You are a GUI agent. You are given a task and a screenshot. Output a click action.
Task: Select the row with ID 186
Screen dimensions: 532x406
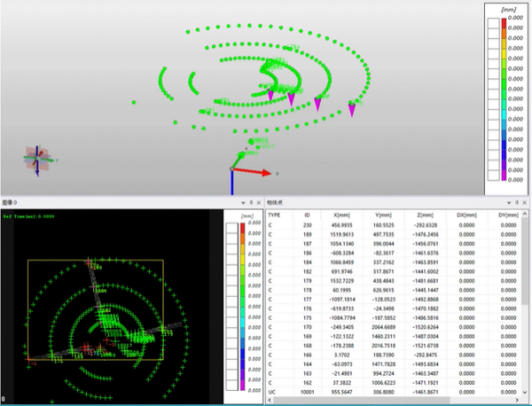click(394, 253)
